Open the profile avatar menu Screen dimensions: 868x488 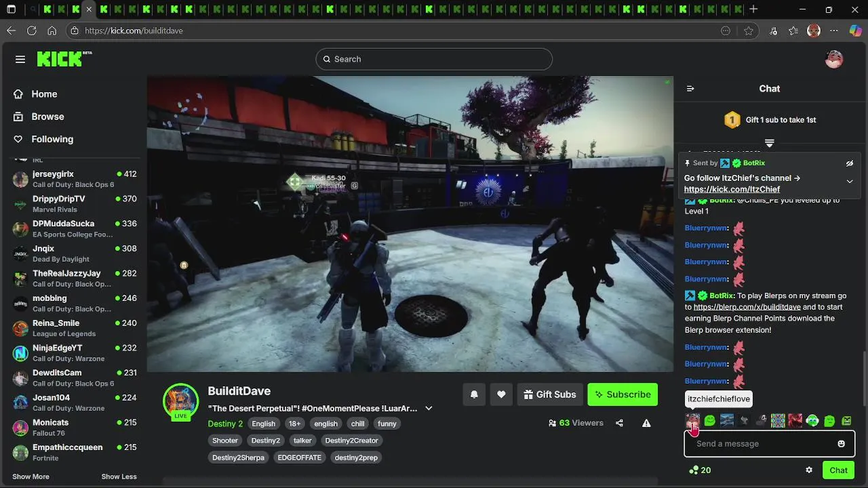pyautogui.click(x=833, y=59)
